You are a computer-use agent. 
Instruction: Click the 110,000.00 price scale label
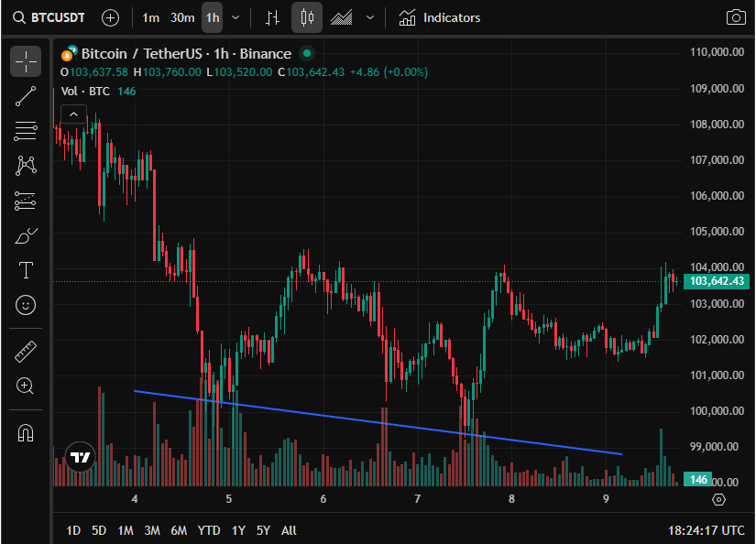(717, 52)
